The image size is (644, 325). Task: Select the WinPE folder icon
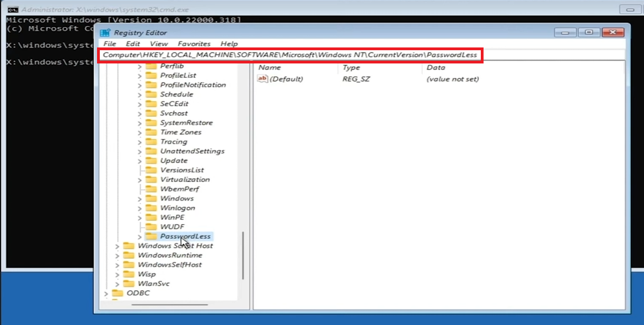coord(152,217)
